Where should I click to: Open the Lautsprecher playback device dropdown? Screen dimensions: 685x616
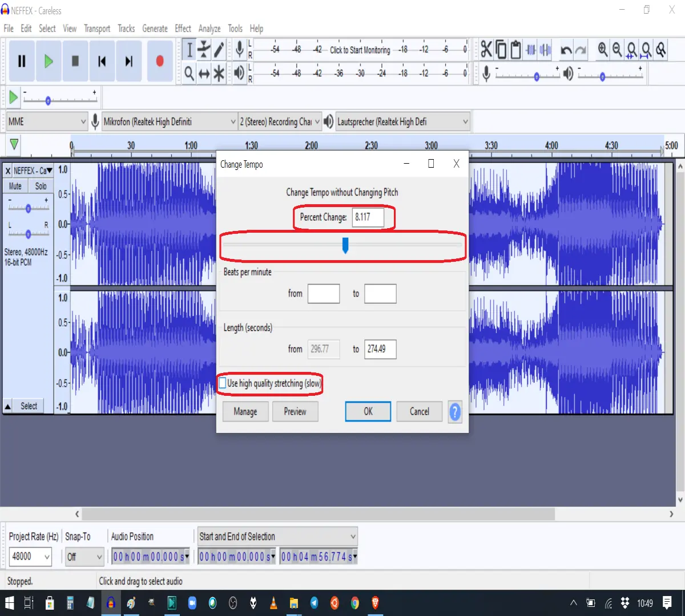402,121
